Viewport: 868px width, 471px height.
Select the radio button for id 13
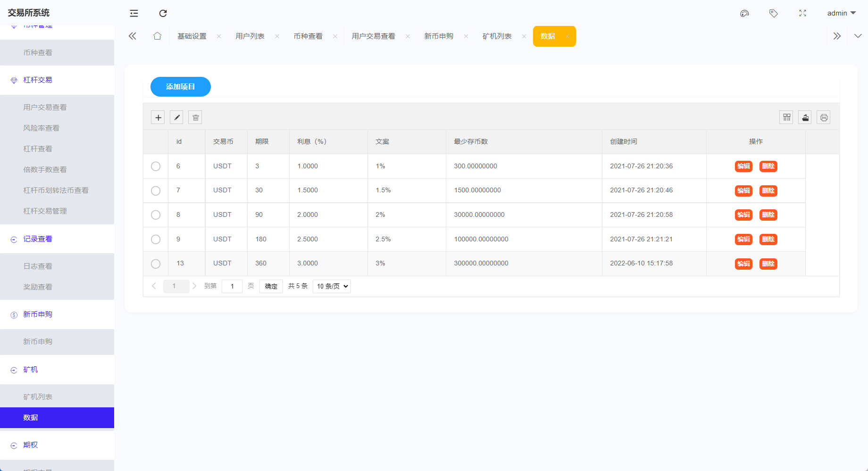point(156,264)
